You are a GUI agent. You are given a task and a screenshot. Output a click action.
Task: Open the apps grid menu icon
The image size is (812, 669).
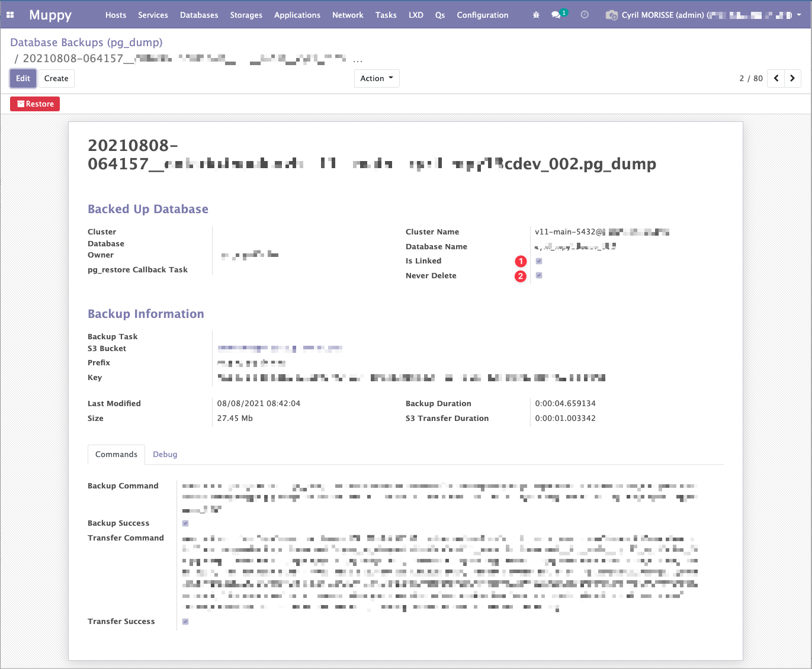coord(10,15)
